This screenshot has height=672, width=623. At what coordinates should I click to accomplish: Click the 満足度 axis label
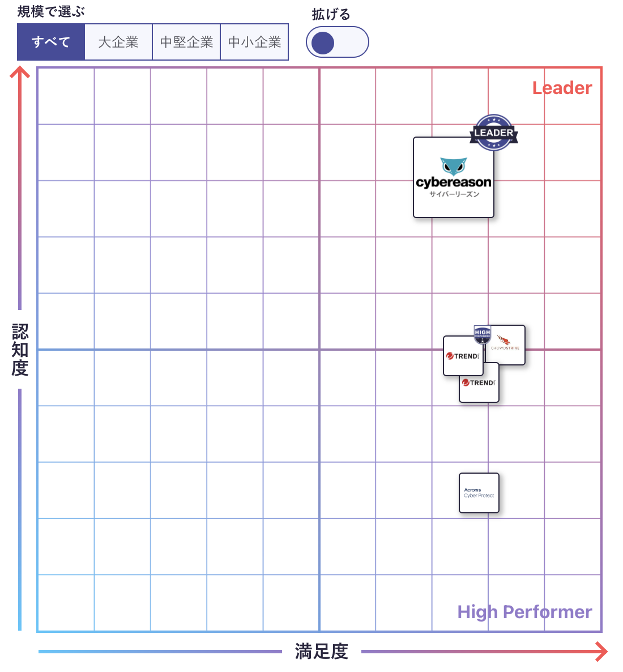coord(321,652)
